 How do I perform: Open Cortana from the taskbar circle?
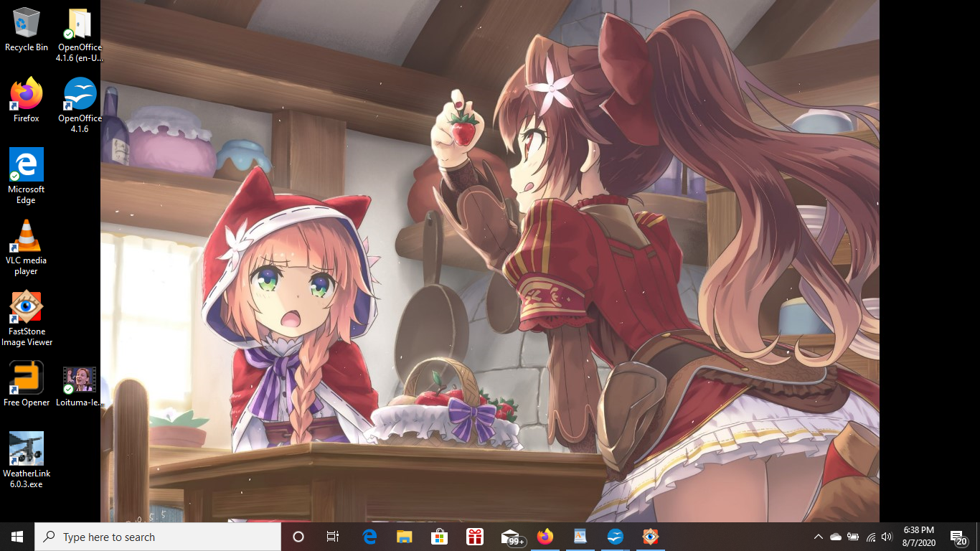point(298,537)
